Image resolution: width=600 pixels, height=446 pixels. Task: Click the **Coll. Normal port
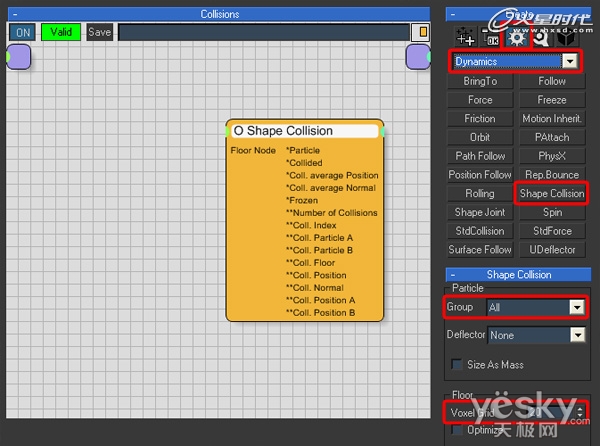(315, 288)
